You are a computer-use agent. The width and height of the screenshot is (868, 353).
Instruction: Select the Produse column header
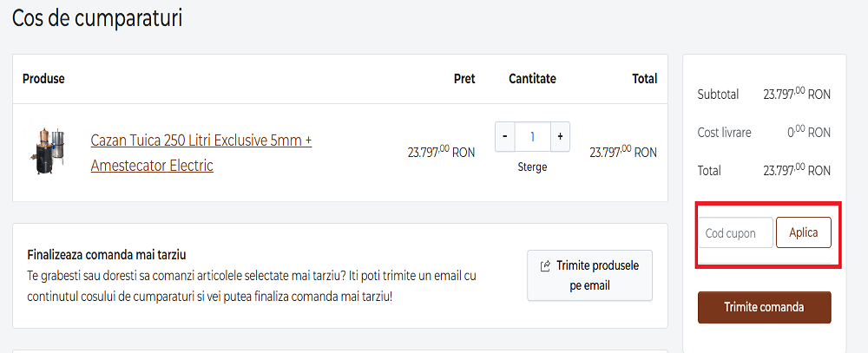(x=43, y=79)
